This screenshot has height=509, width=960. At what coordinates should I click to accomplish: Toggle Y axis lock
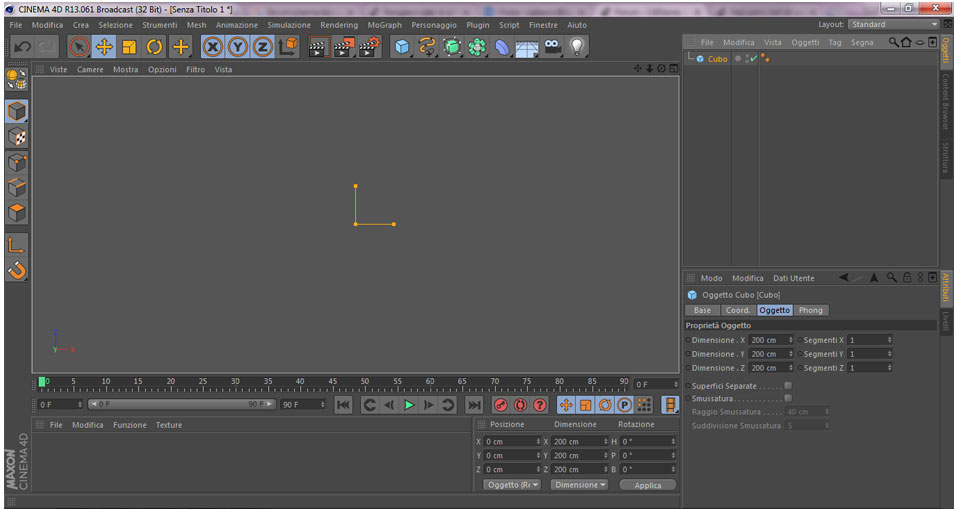[x=238, y=47]
